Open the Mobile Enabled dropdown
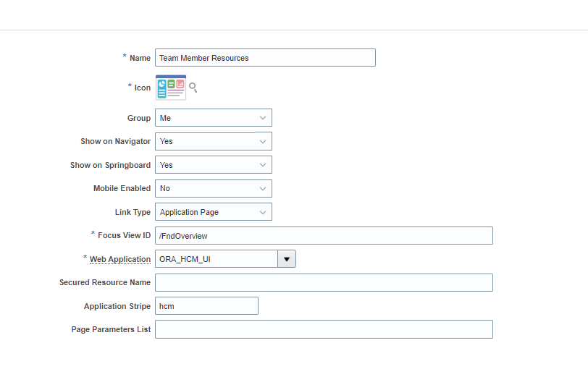 click(x=214, y=188)
